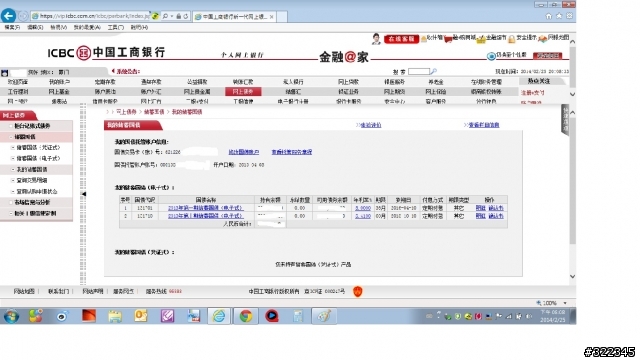This screenshot has width=640, height=360.
Task: Click the volume icon in system tray
Action: point(529,316)
